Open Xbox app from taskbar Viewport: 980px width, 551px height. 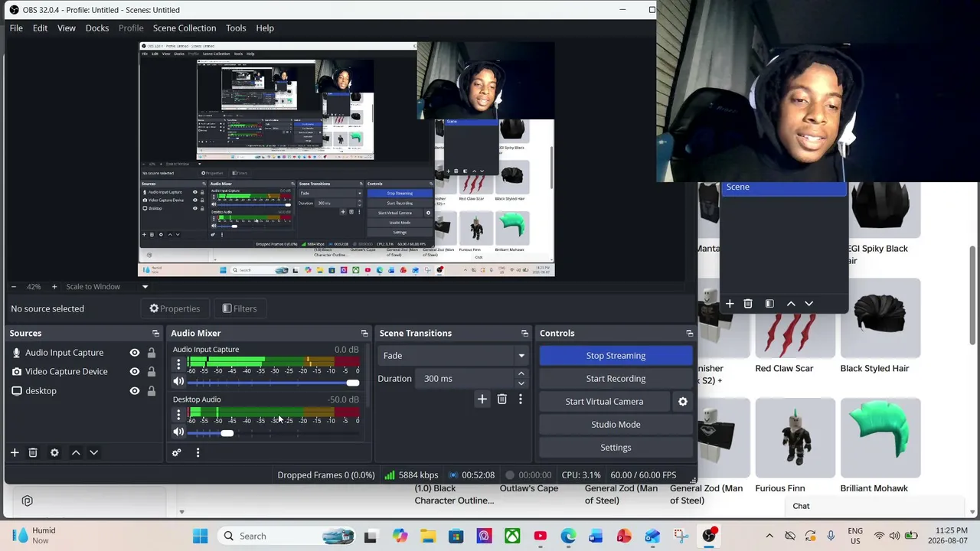(x=512, y=536)
